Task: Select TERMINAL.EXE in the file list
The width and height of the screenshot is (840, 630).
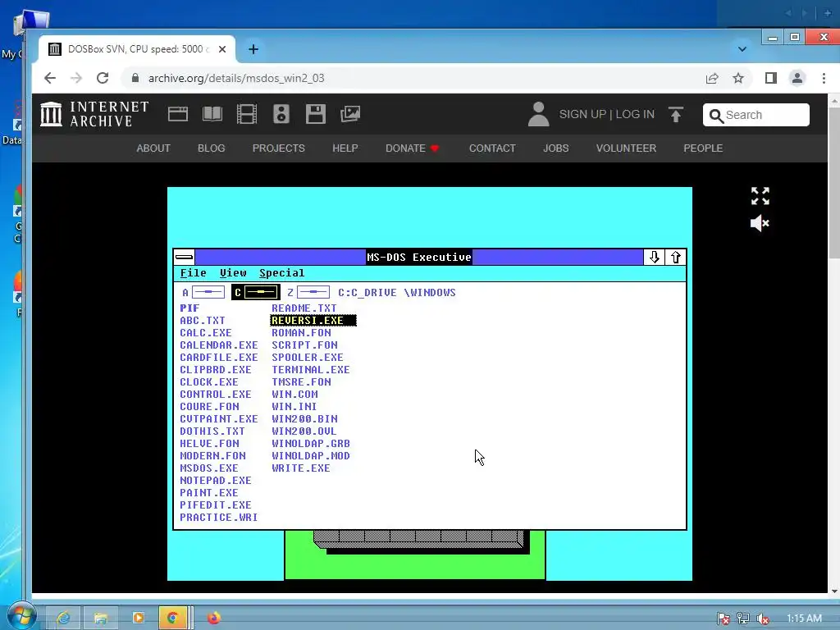Action: [x=310, y=370]
